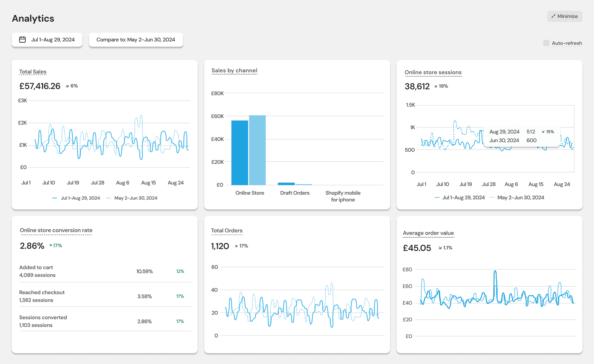The width and height of the screenshot is (594, 364).
Task: Open the Compare to May 2–Jun 30 selector
Action: (x=136, y=40)
